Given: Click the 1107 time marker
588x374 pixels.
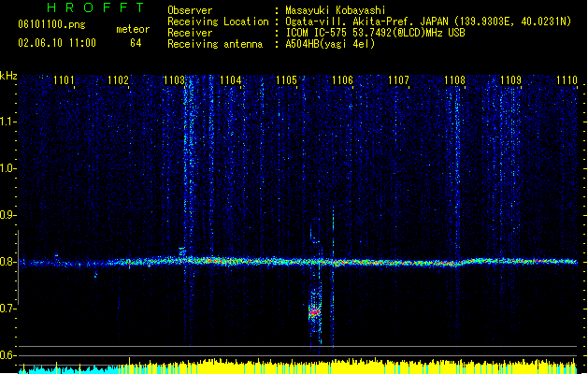Looking at the screenshot, I should pyautogui.click(x=398, y=80).
